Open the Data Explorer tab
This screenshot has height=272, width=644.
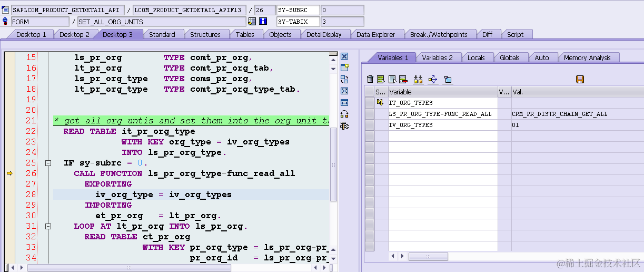coord(375,34)
